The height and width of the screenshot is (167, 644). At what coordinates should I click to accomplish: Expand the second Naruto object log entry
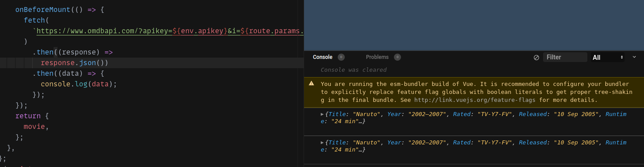[323, 142]
